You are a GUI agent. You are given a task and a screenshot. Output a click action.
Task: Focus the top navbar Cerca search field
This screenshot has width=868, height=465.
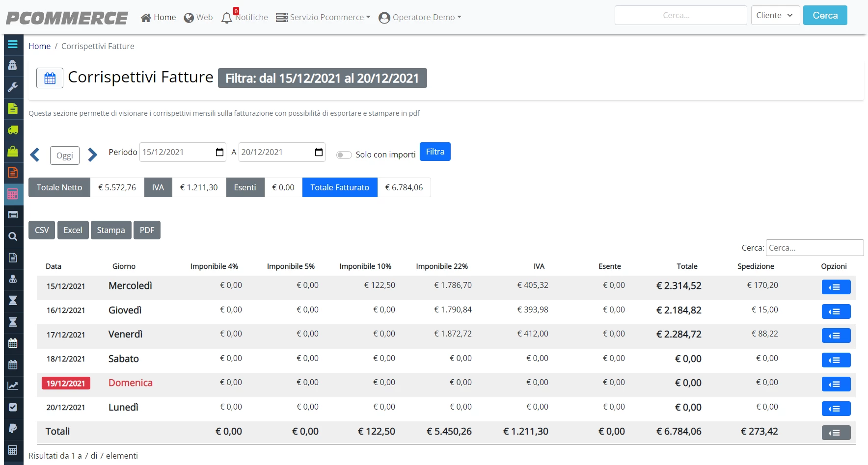coord(680,15)
